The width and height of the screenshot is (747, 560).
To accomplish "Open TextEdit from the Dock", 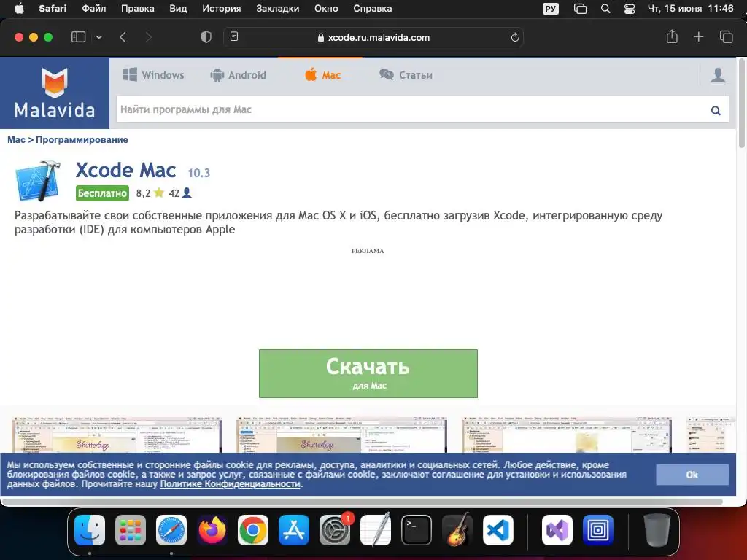I will coord(376,529).
